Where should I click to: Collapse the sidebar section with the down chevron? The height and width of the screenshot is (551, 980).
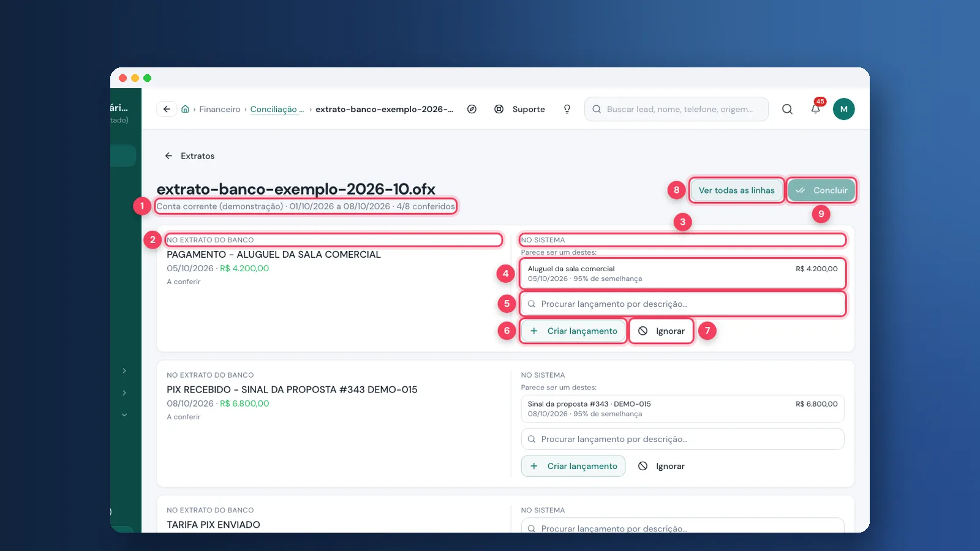coord(124,415)
